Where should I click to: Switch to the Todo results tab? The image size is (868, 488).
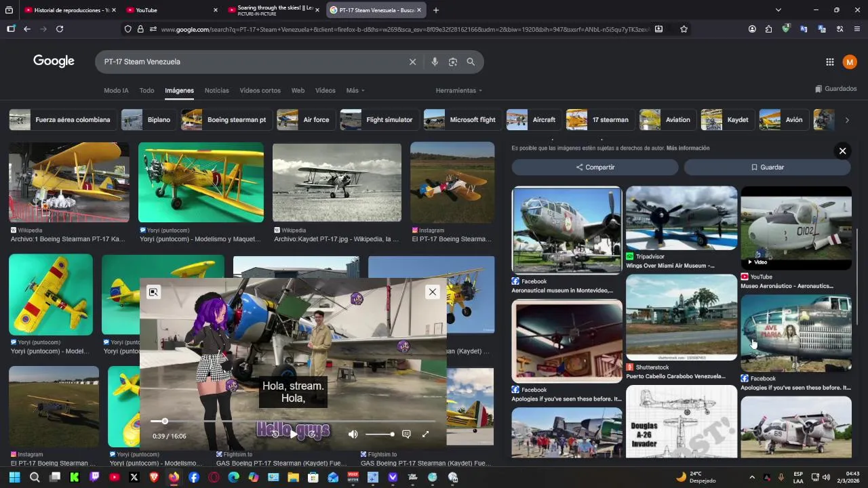point(146,90)
